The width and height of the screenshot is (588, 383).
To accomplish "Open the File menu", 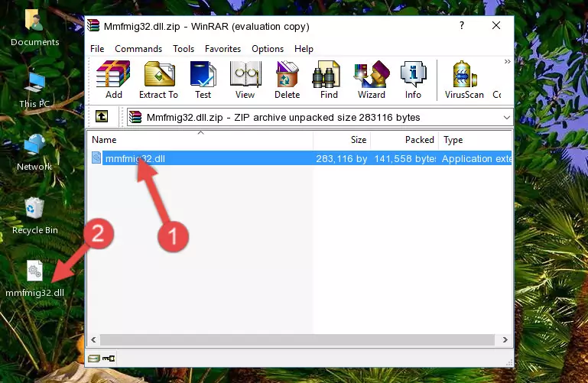I will (97, 49).
